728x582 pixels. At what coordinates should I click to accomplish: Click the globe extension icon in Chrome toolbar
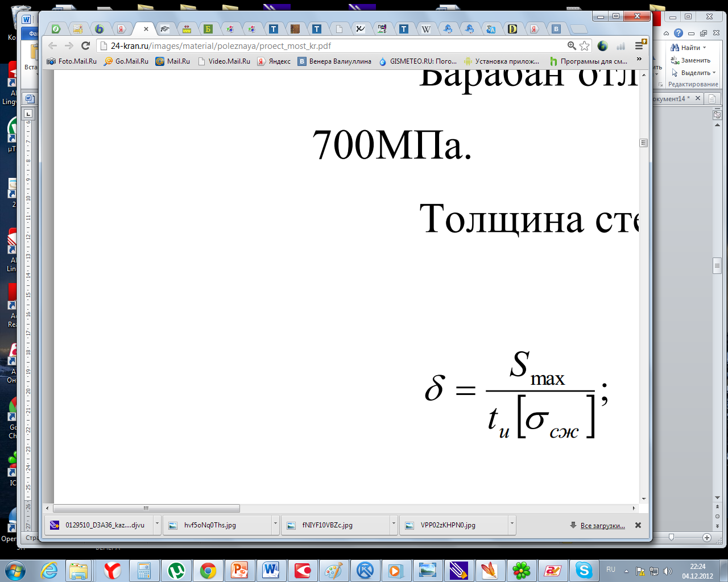pos(603,46)
